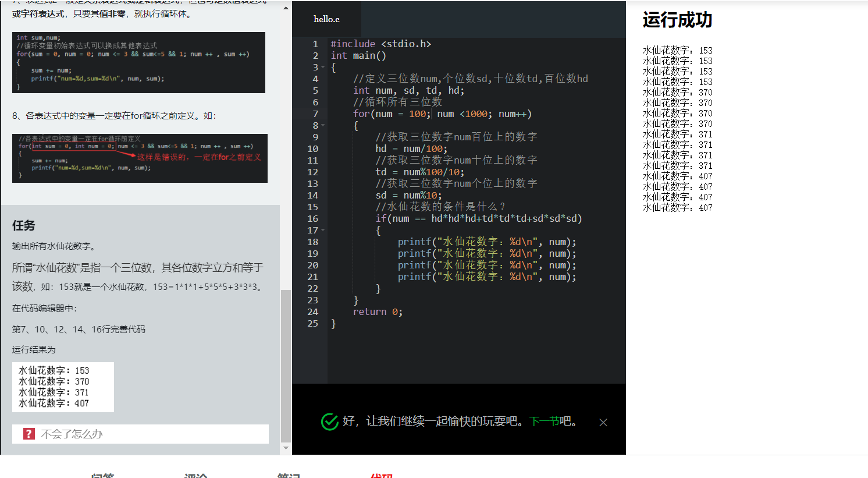Collapse the for-loop fold arrow at line 8
Screen dimensions: 868x478
(323, 125)
